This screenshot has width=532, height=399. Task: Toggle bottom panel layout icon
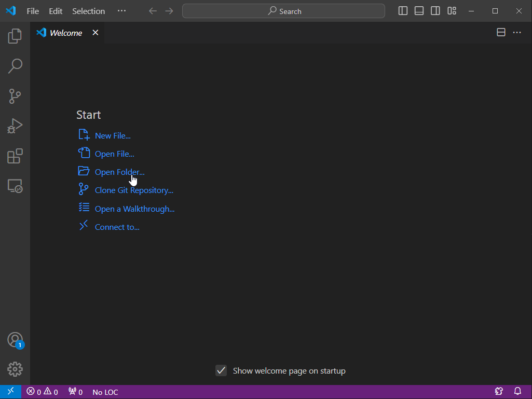click(419, 11)
